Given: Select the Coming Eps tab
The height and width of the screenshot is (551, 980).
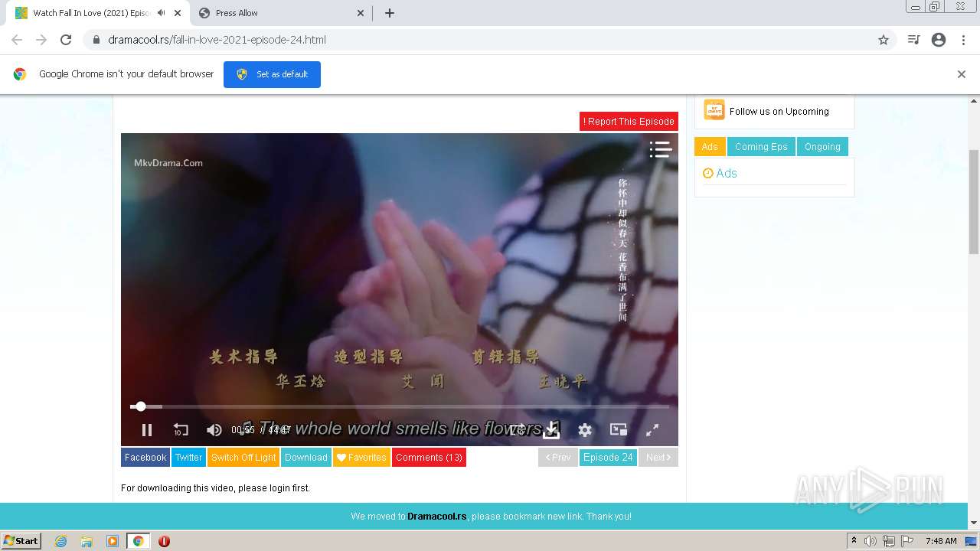Looking at the screenshot, I should 761,147.
